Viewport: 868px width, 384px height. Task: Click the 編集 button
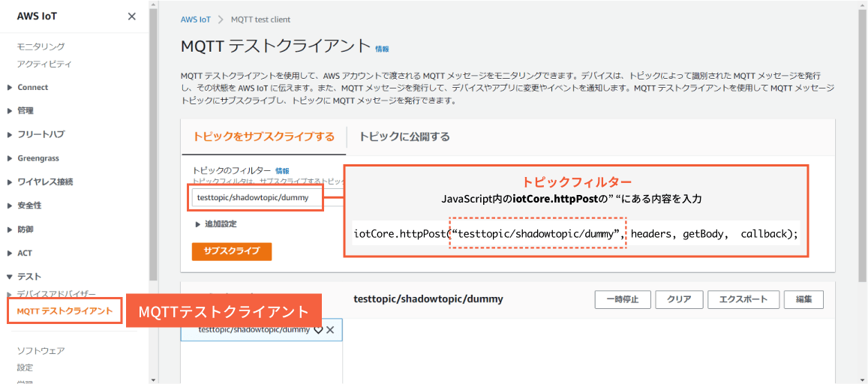pos(803,299)
